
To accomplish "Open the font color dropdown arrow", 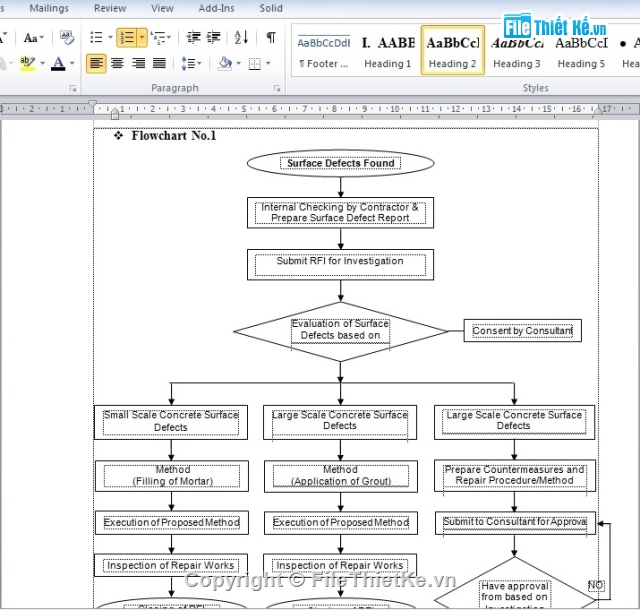I will coord(72,63).
